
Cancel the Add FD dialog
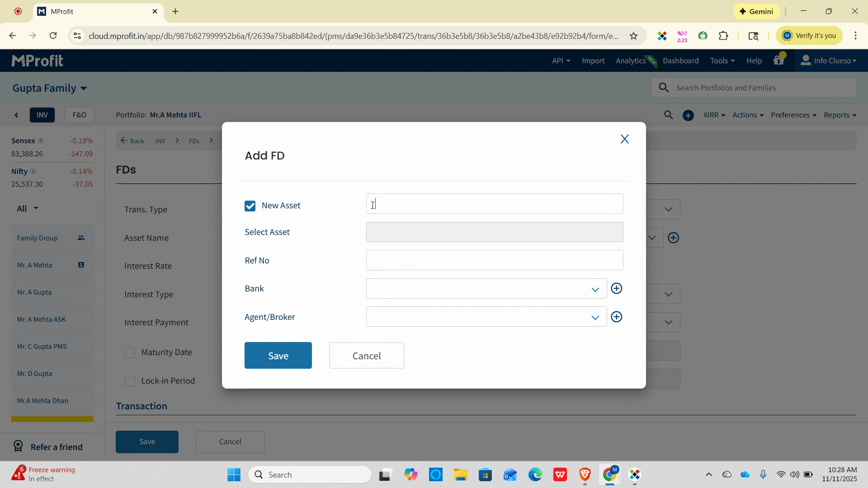366,356
